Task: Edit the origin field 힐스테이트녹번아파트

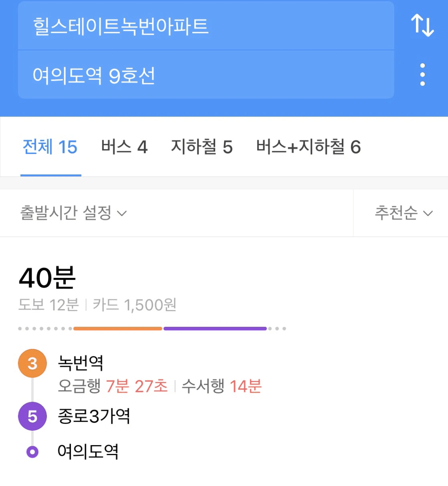Action: coord(206,26)
